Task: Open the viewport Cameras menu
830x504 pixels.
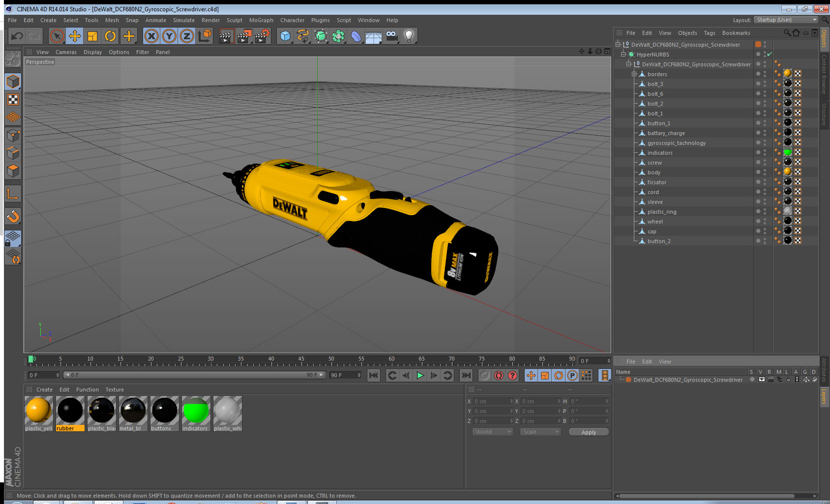Action: click(66, 52)
